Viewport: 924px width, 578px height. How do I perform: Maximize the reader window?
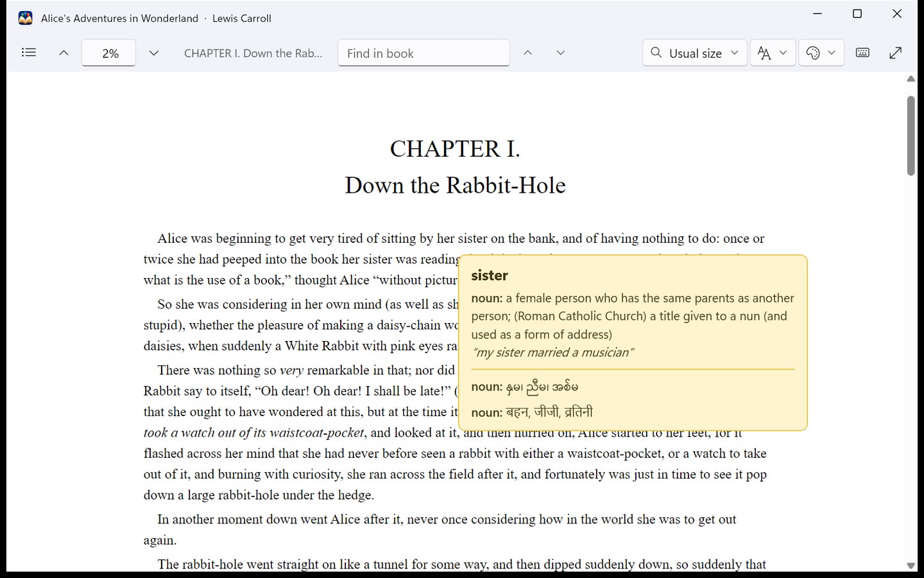pyautogui.click(x=857, y=13)
